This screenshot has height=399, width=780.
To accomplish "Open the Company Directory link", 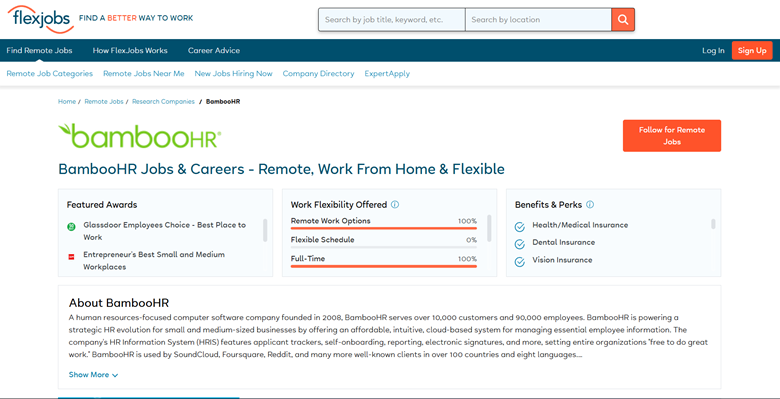I will (318, 74).
